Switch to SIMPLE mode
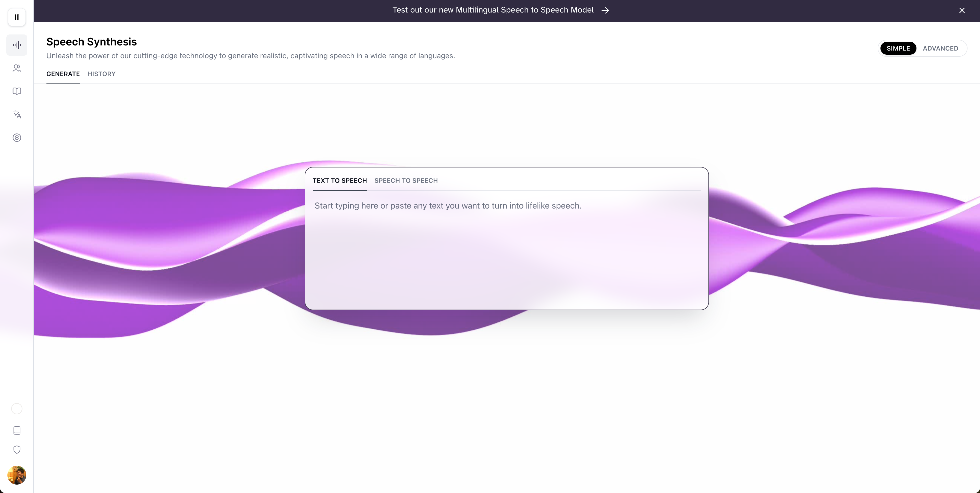Image resolution: width=980 pixels, height=493 pixels. [x=898, y=48]
